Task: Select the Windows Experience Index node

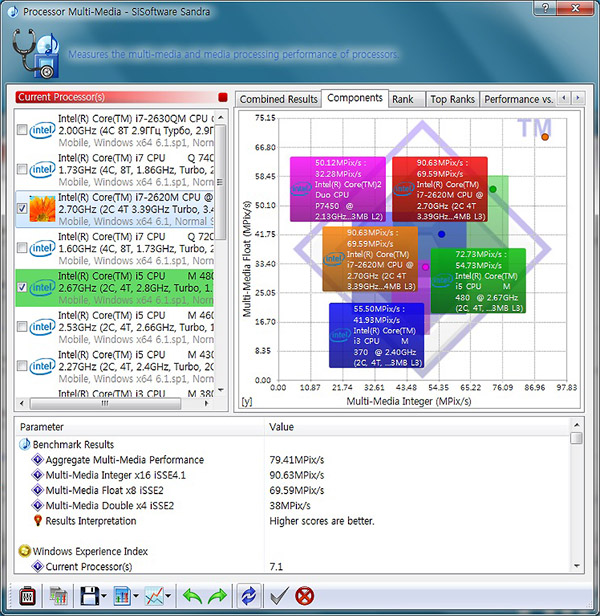Action: pos(90,551)
